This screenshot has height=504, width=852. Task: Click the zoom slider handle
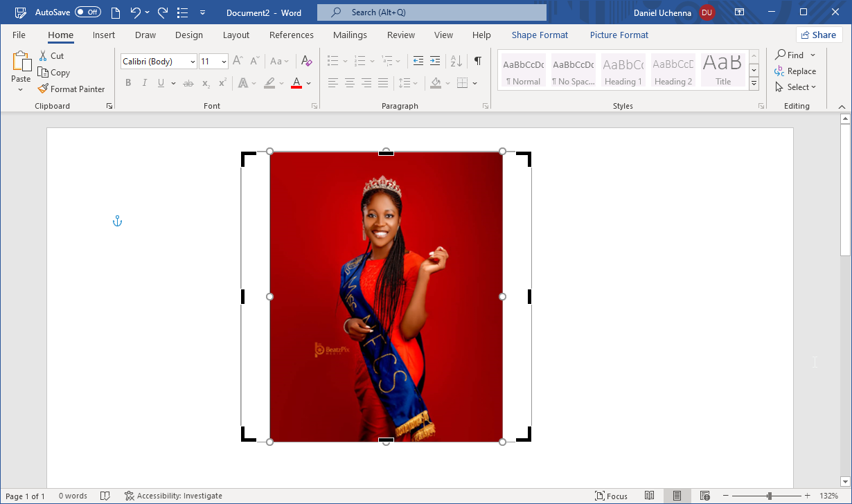769,496
